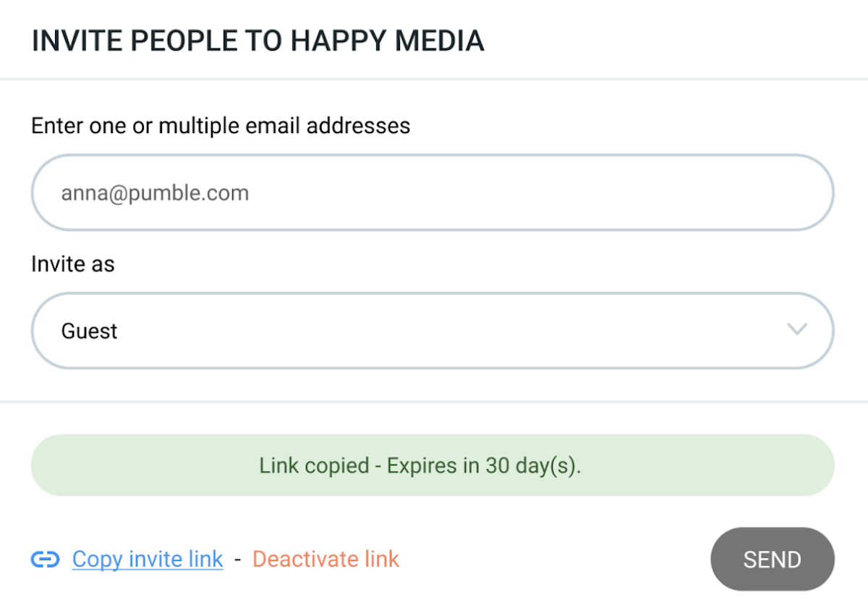Screen dimensions: 868x613
Task: Click the Expires in 30 day(s) message text
Action: [485, 465]
